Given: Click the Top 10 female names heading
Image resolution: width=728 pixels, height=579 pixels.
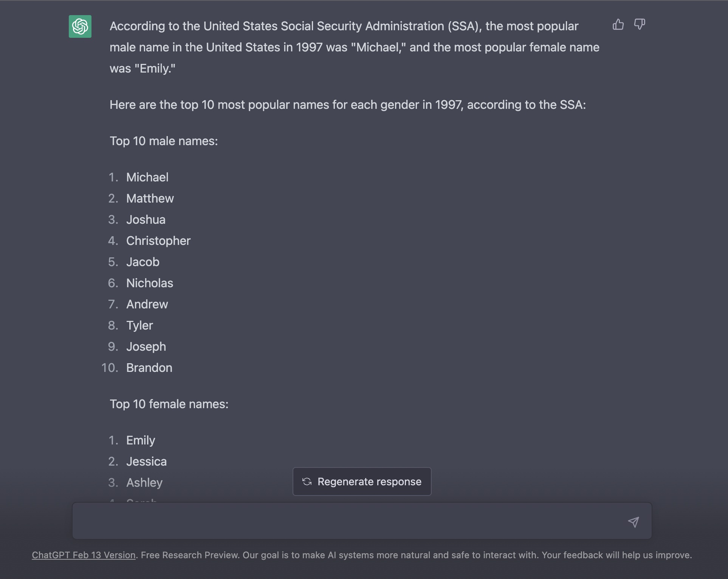Looking at the screenshot, I should tap(169, 404).
